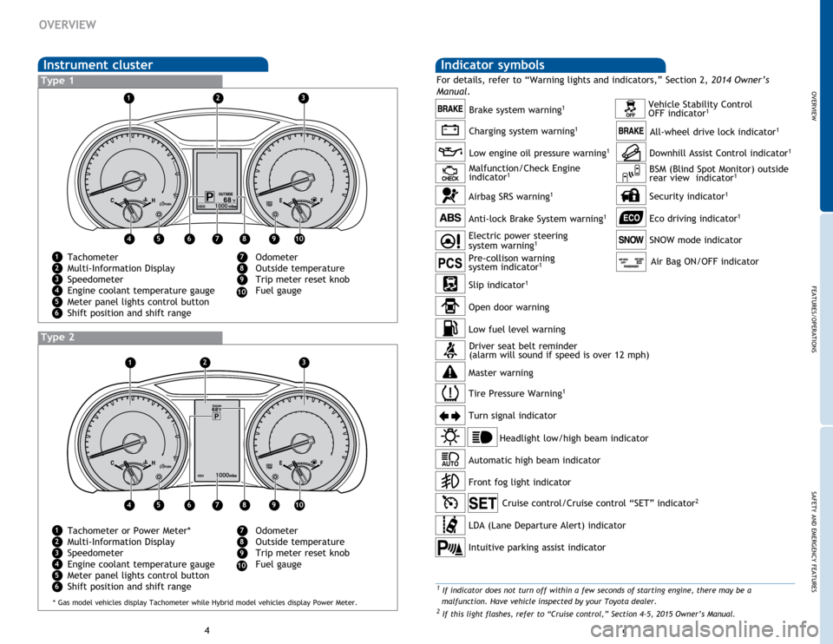Click the SNOW mode indicator symbol

pos(631,240)
